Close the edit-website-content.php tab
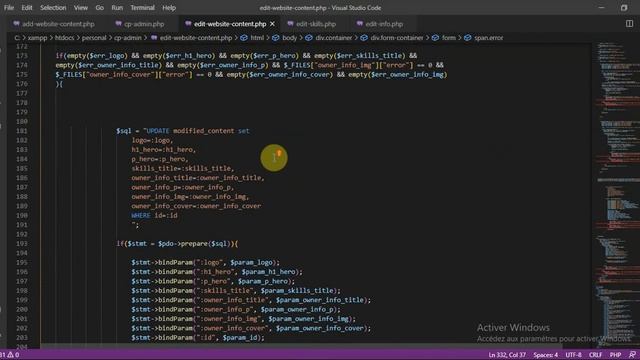640x360 pixels. [272, 24]
